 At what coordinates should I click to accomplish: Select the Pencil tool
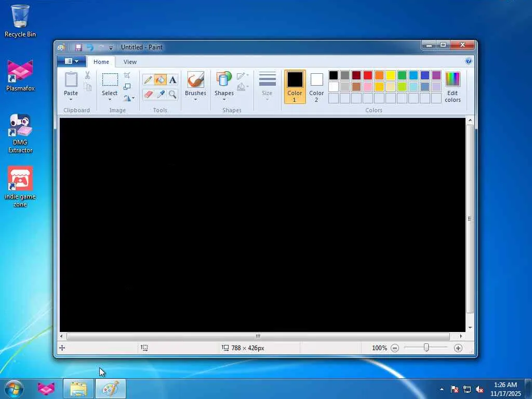pos(148,80)
